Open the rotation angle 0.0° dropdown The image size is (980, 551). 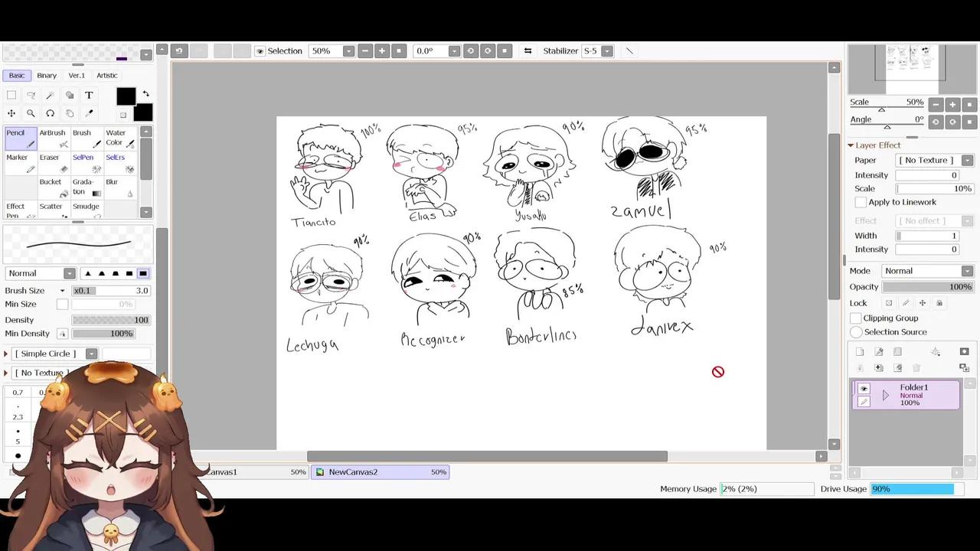pyautogui.click(x=454, y=51)
